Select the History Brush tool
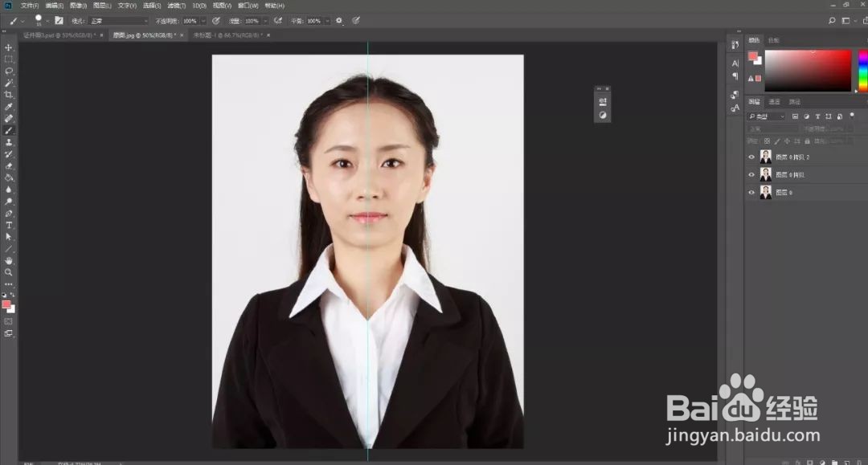 click(x=8, y=154)
